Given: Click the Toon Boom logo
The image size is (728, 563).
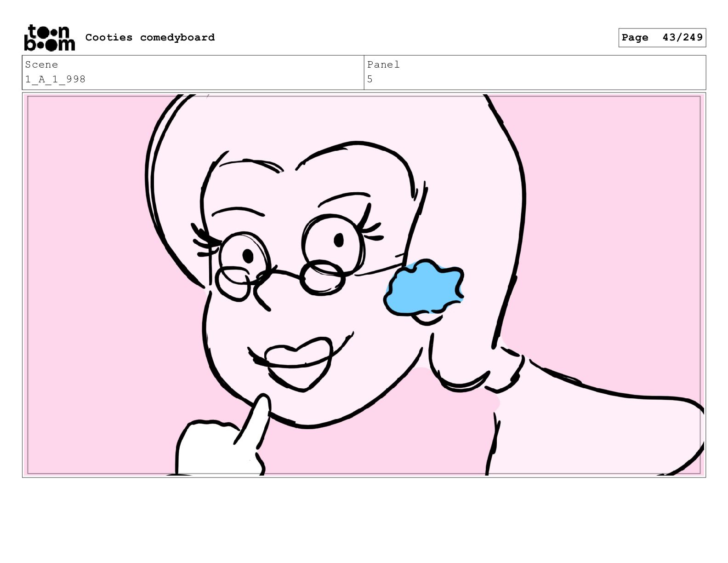Looking at the screenshot, I should pyautogui.click(x=49, y=38).
